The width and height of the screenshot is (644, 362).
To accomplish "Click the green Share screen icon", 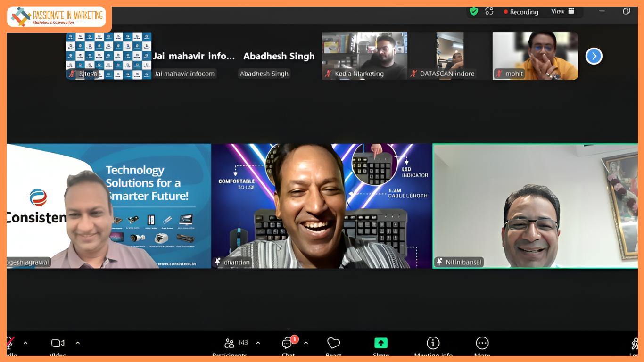I will click(380, 343).
